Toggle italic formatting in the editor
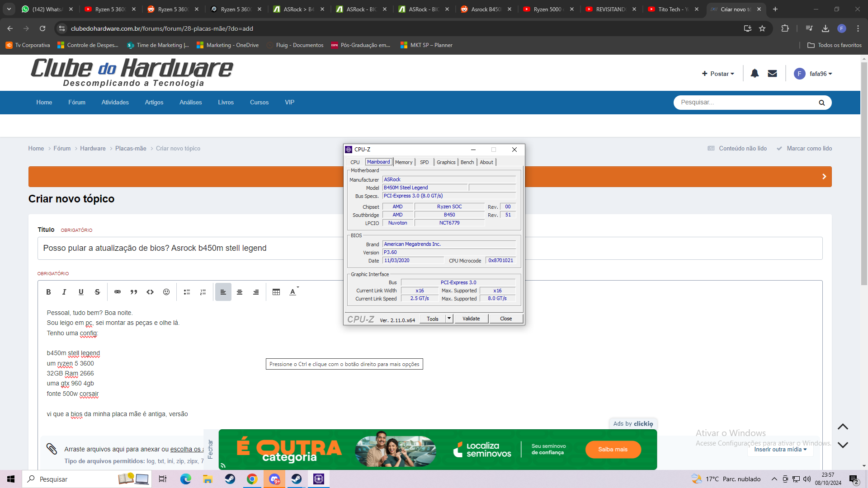This screenshot has width=868, height=488. click(64, 292)
